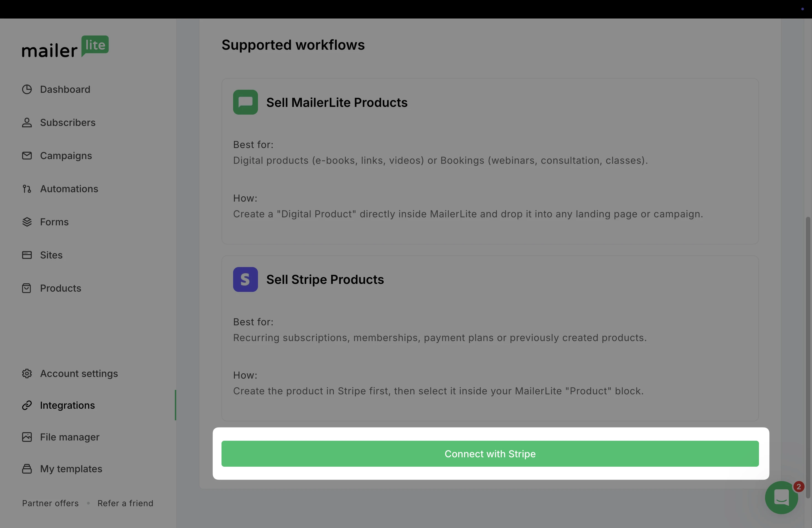
Task: Click the MailerLite logo
Action: pos(65,47)
